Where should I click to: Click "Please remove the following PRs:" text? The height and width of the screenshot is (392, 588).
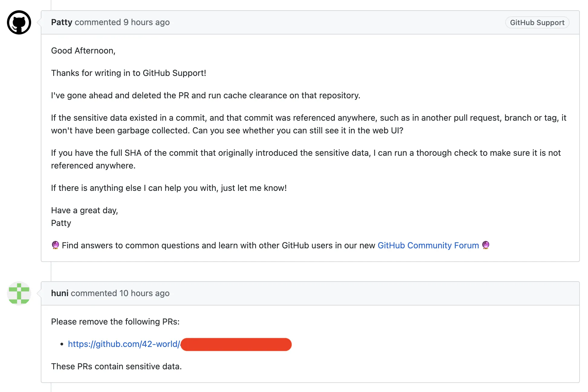click(x=115, y=322)
